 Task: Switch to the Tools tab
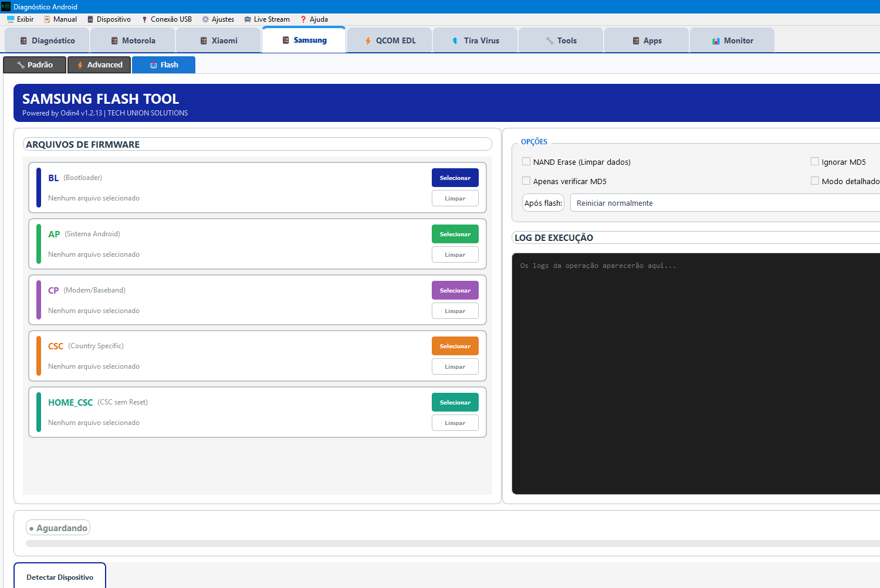(x=561, y=40)
